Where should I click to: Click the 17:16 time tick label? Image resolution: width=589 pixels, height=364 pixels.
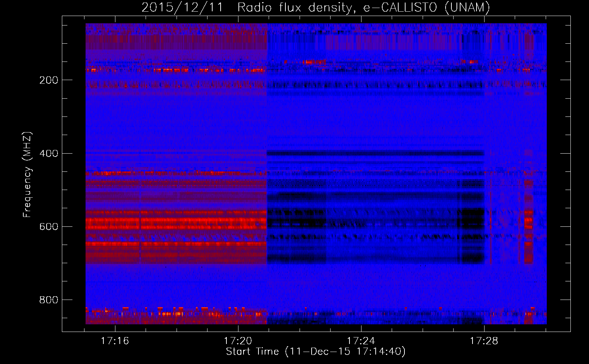(115, 341)
